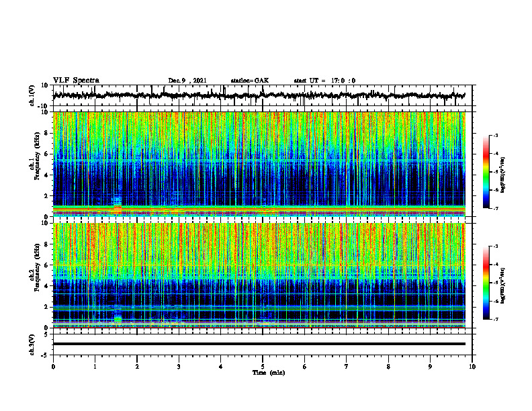Click the 'ch.1(V)' waveform axis label
This screenshot has width=532, height=411.
(x=32, y=95)
